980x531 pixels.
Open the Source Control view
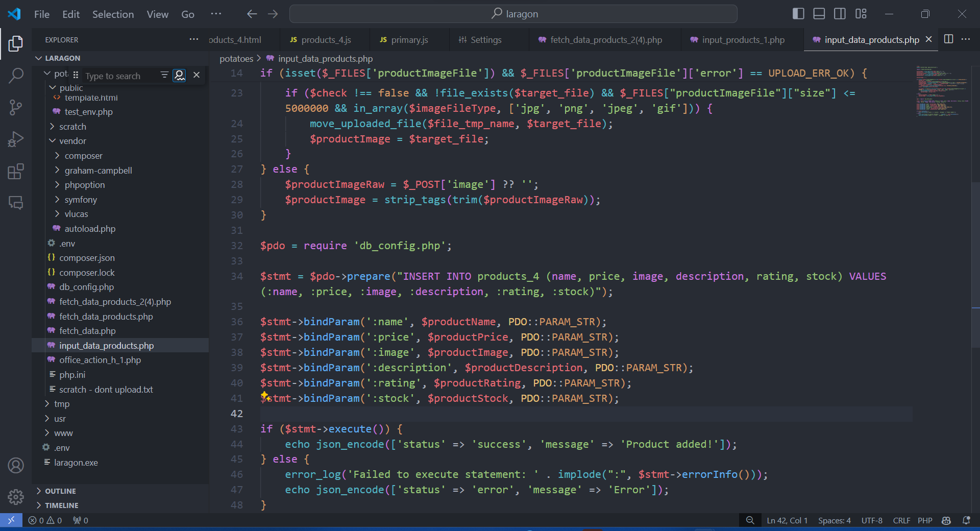pos(16,107)
